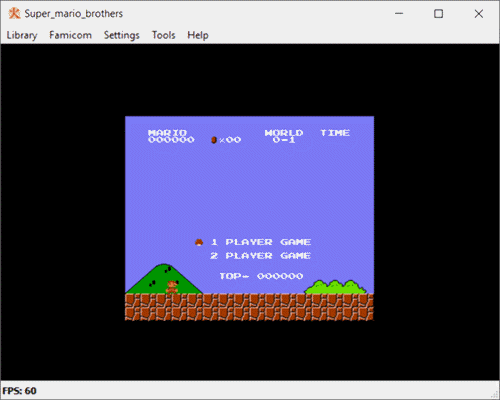
Task: Open the Library menu
Action: point(22,35)
